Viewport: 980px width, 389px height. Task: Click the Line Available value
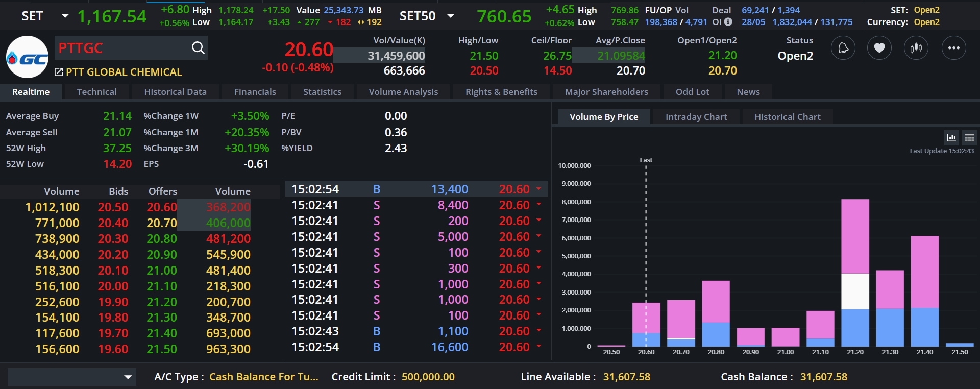tap(627, 377)
